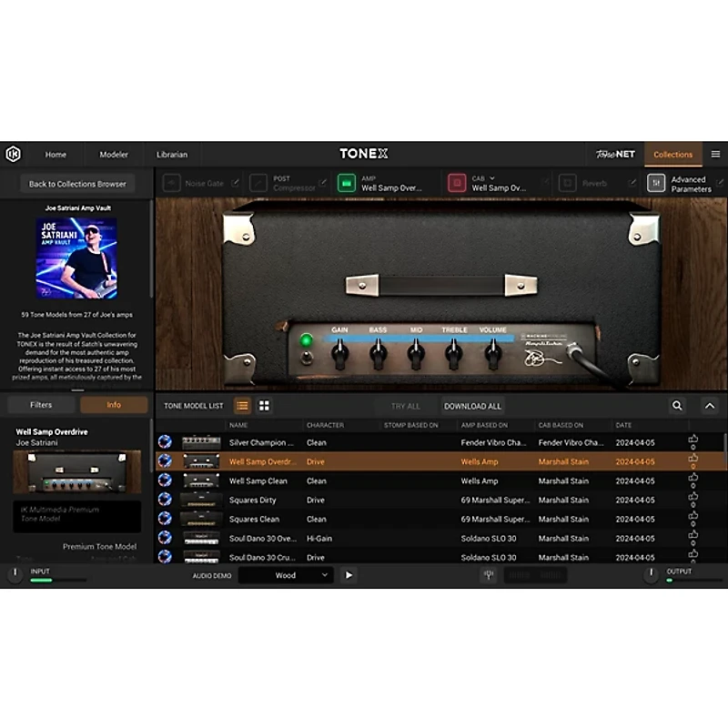
Task: Click the IK Multimedia logo icon
Action: [x=13, y=154]
